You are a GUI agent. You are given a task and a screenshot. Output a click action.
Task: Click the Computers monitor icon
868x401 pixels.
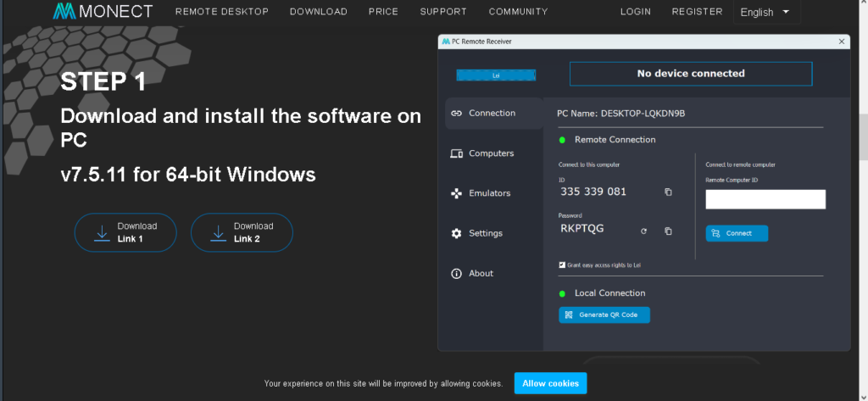pyautogui.click(x=456, y=153)
